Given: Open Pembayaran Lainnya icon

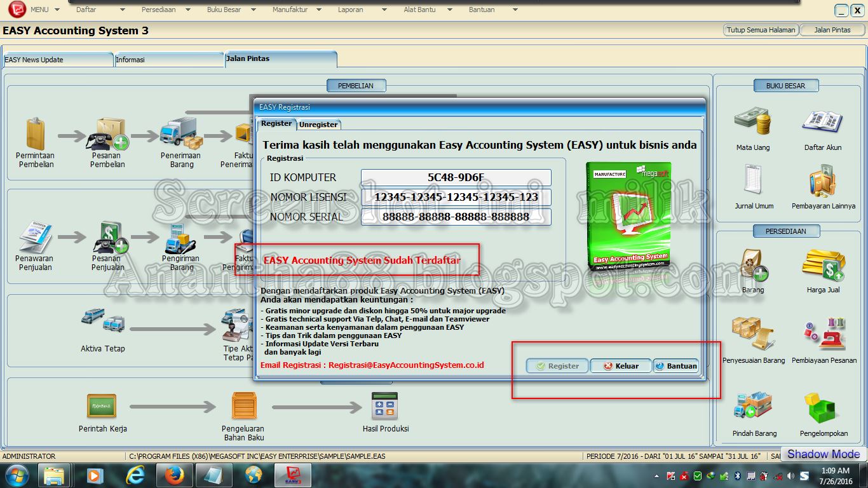Looking at the screenshot, I should click(x=822, y=181).
